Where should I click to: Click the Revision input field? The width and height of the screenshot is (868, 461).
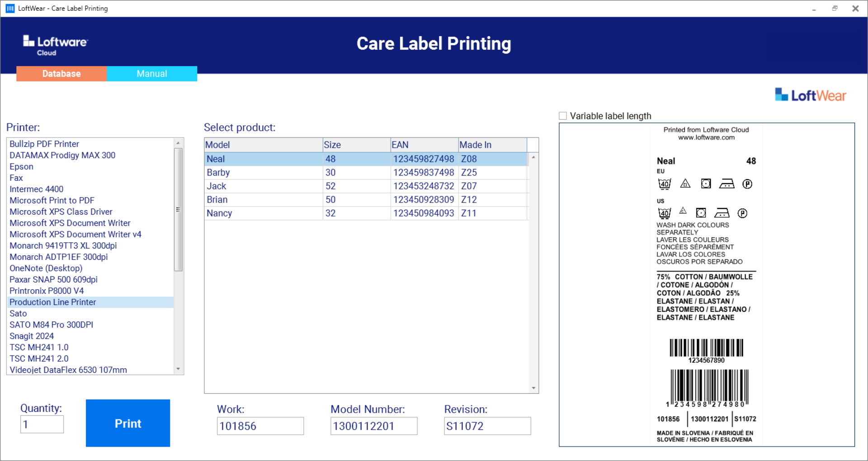pyautogui.click(x=487, y=426)
